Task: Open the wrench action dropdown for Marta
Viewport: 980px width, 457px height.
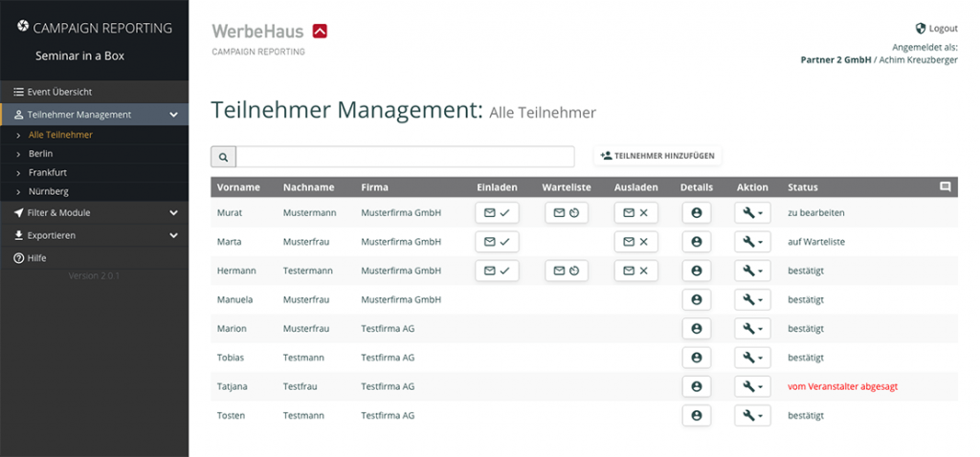Action: (x=752, y=242)
